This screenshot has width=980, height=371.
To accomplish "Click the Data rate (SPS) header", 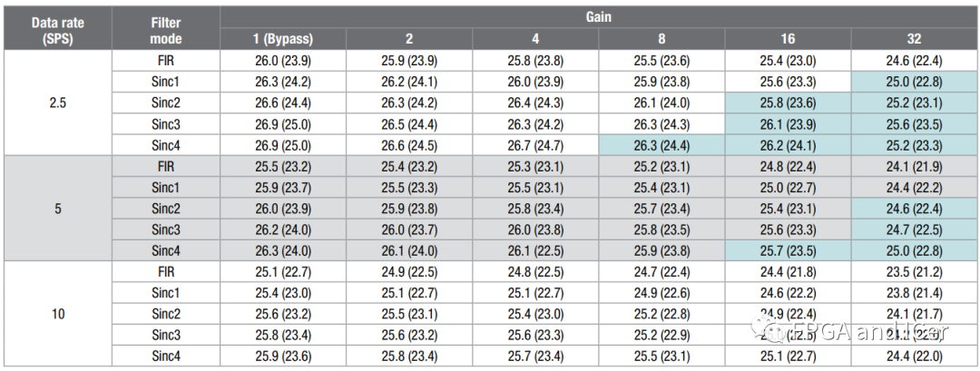I will click(x=58, y=28).
